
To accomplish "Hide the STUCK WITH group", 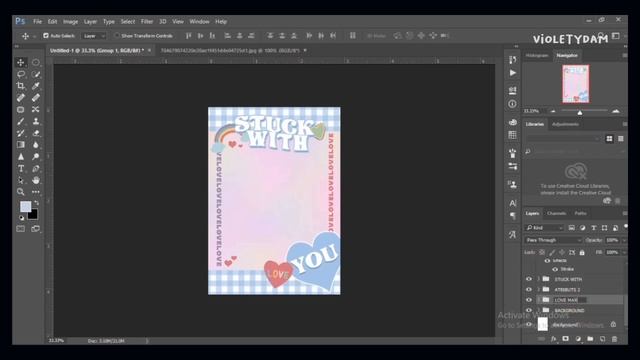I will 529,279.
